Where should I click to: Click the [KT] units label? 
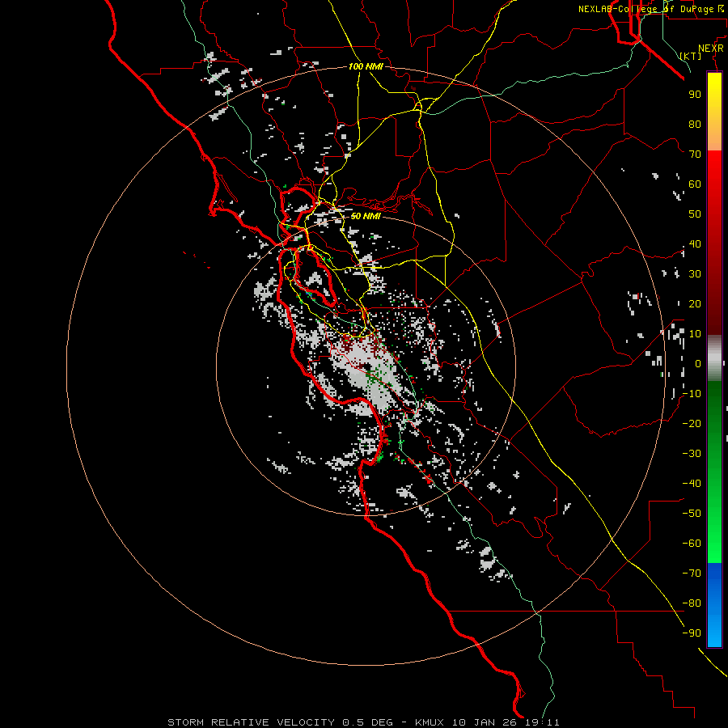pyautogui.click(x=691, y=56)
